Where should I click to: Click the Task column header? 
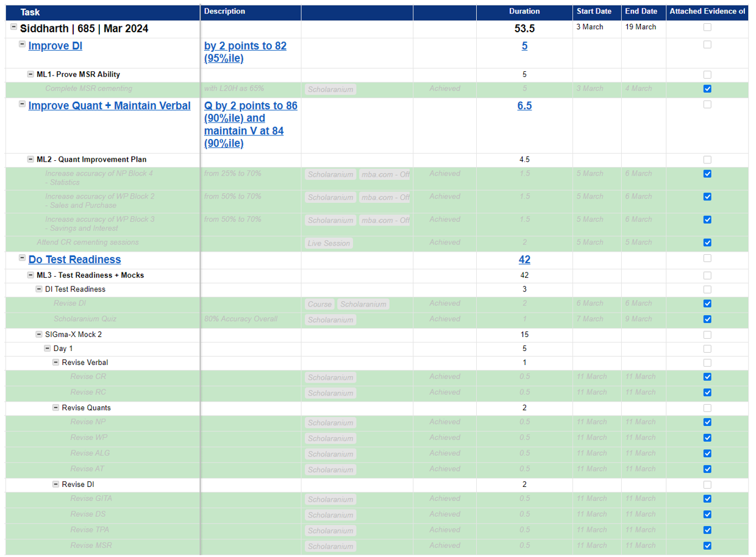click(30, 12)
